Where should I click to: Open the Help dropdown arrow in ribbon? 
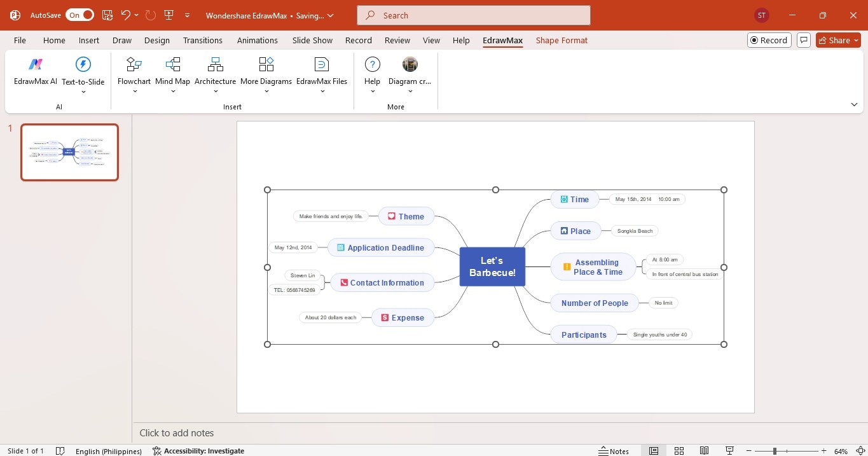[373, 91]
